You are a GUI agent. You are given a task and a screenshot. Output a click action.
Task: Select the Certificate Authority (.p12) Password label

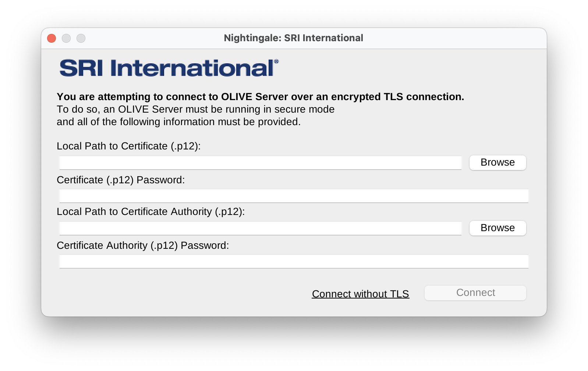coord(143,245)
